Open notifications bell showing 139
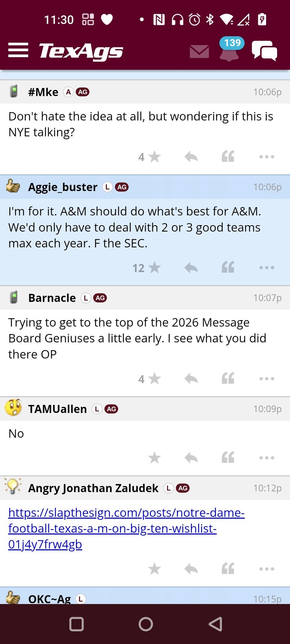Image resolution: width=290 pixels, height=644 pixels. [230, 50]
